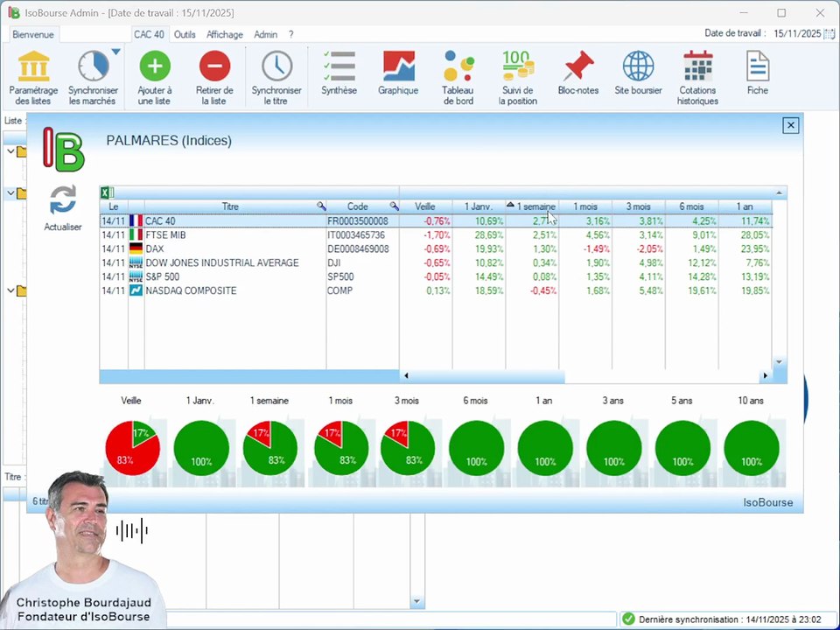Open Site boursier globe icon

(638, 66)
